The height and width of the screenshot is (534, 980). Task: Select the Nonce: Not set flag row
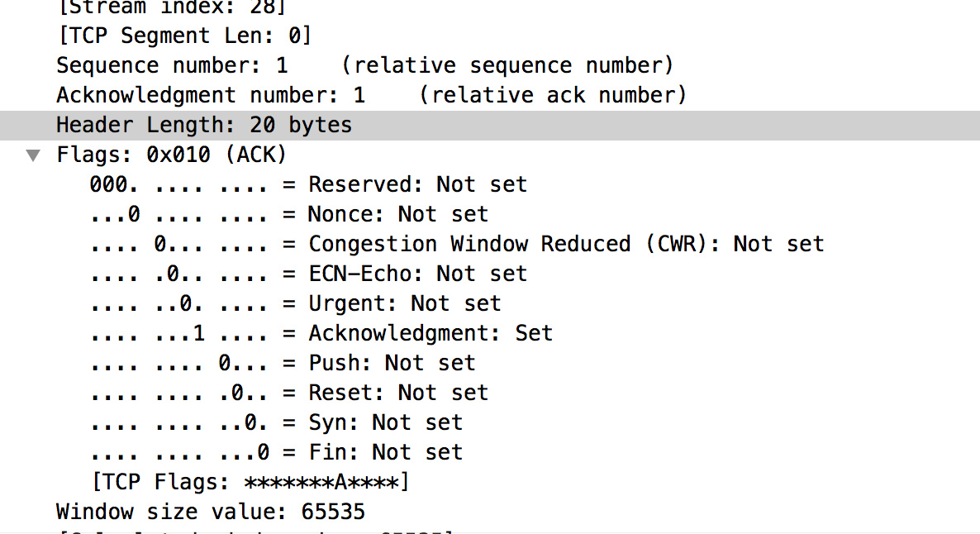point(288,214)
